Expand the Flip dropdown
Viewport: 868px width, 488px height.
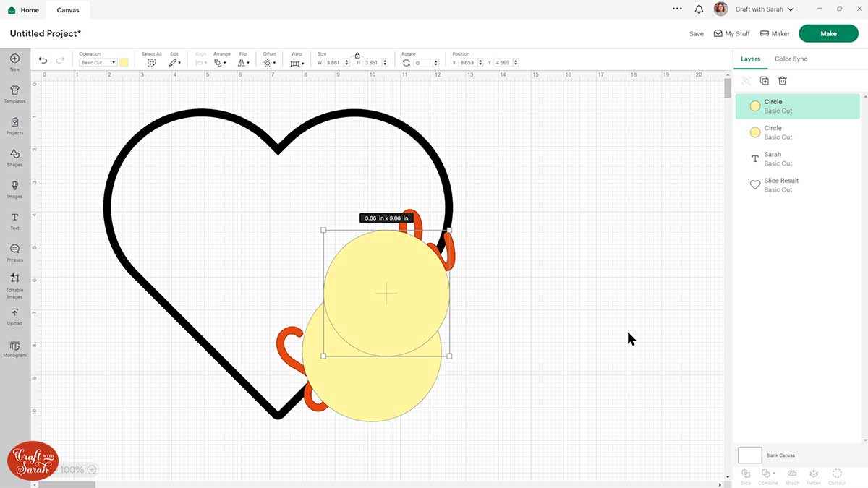[x=243, y=63]
